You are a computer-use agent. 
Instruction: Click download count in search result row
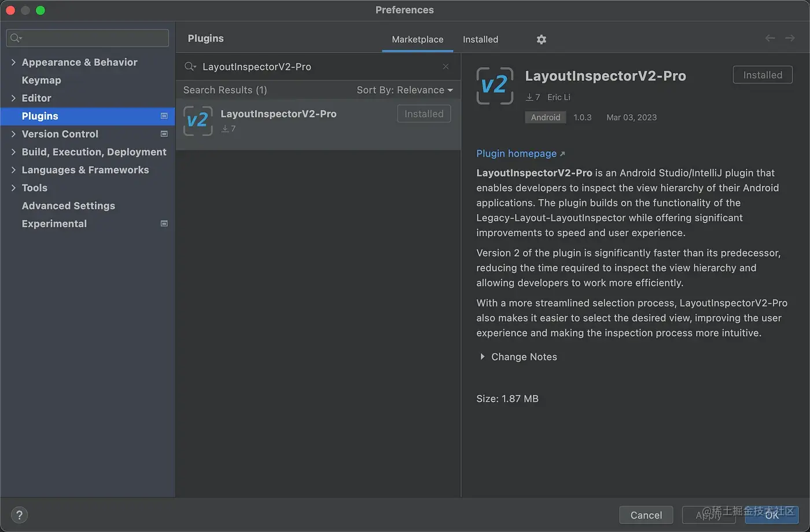(x=229, y=128)
